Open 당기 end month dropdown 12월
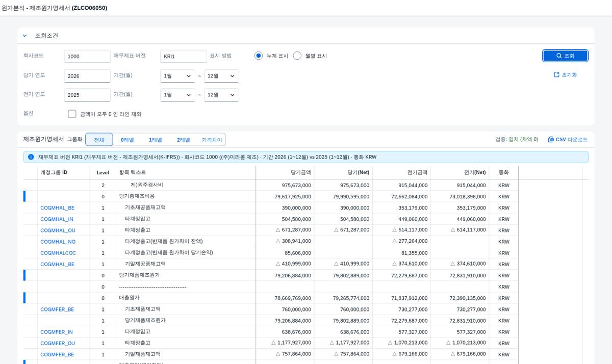Screen dimensions: 612x364 point(221,76)
